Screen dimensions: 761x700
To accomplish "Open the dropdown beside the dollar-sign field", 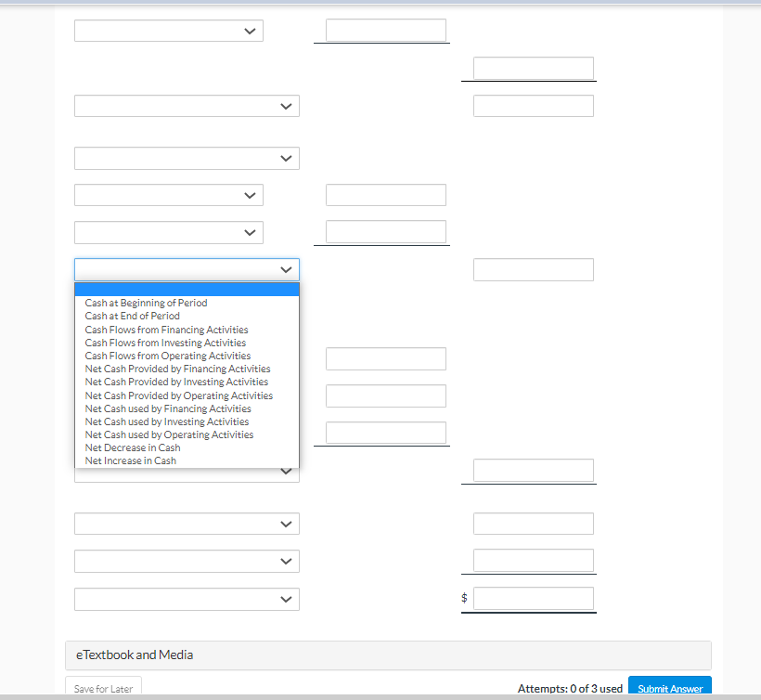I will [x=186, y=599].
